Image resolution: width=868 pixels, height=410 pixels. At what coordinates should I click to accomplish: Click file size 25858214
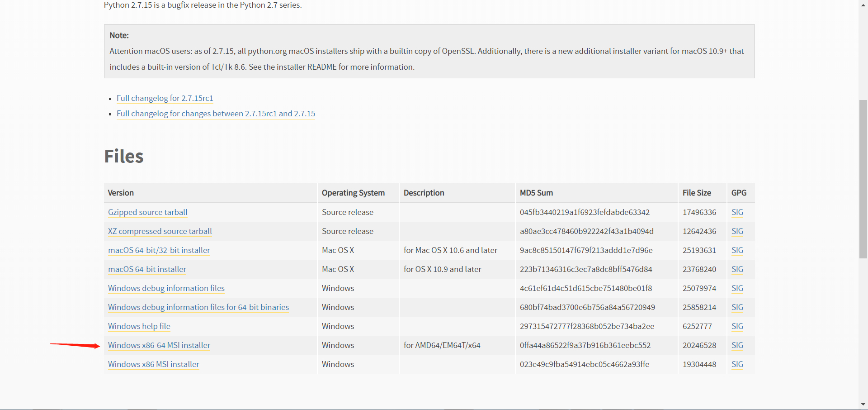click(699, 307)
